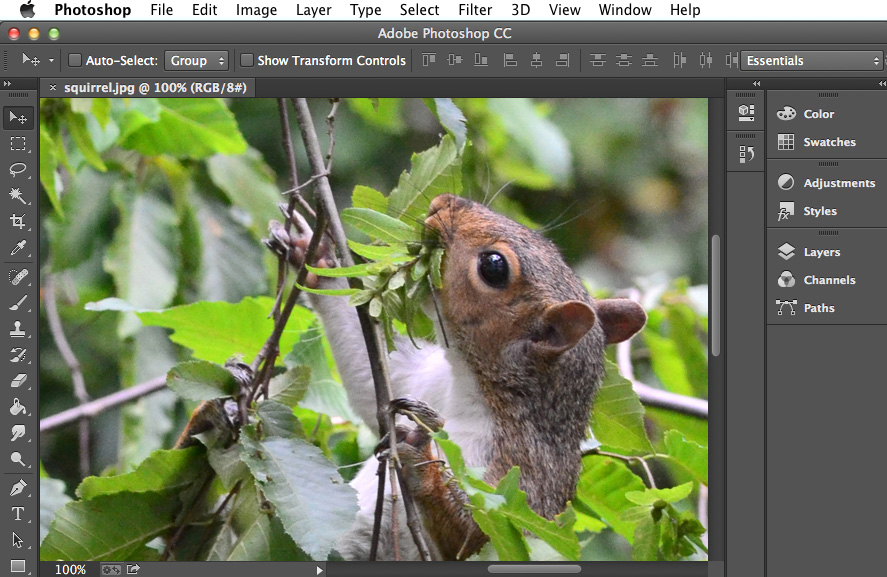
Task: Select the Brush tool
Action: click(x=18, y=303)
